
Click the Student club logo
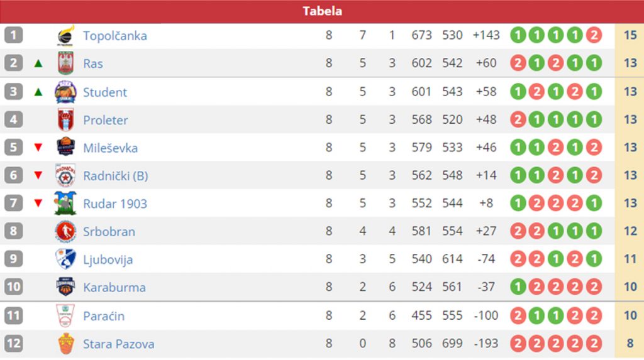point(65,92)
